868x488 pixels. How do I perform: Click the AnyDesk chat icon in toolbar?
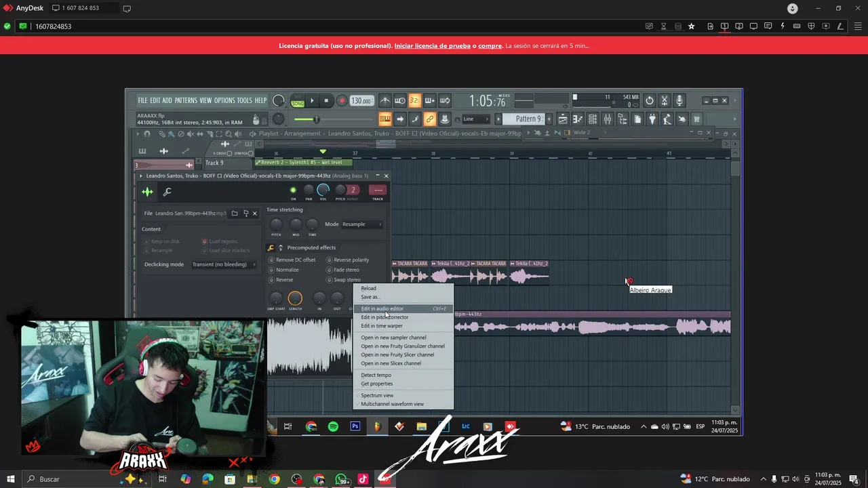[x=768, y=26]
